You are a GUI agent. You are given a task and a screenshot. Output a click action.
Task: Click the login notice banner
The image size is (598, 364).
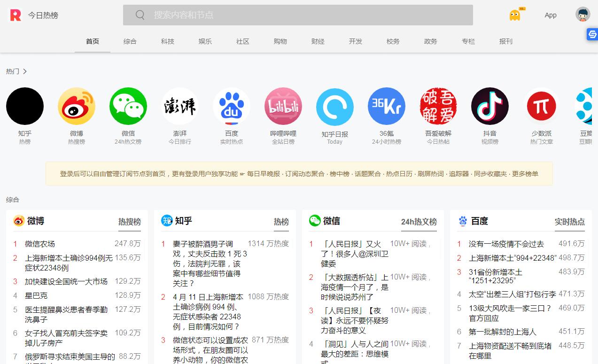pyautogui.click(x=299, y=174)
